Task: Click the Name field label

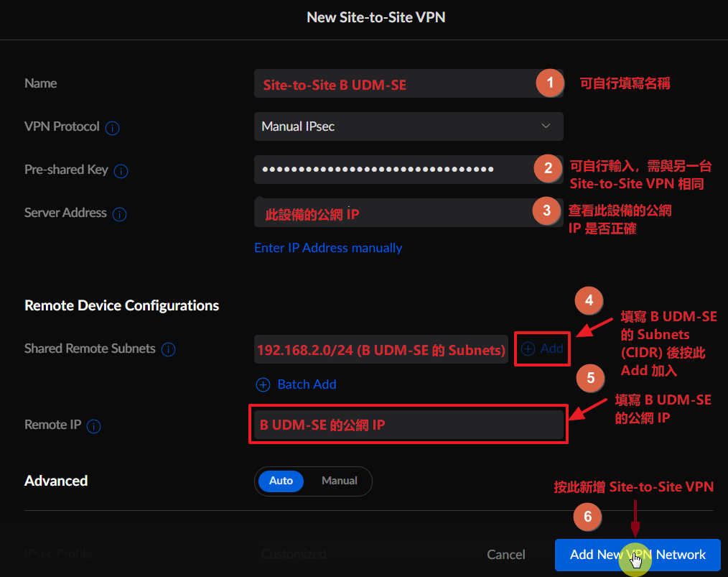Action: click(x=41, y=83)
